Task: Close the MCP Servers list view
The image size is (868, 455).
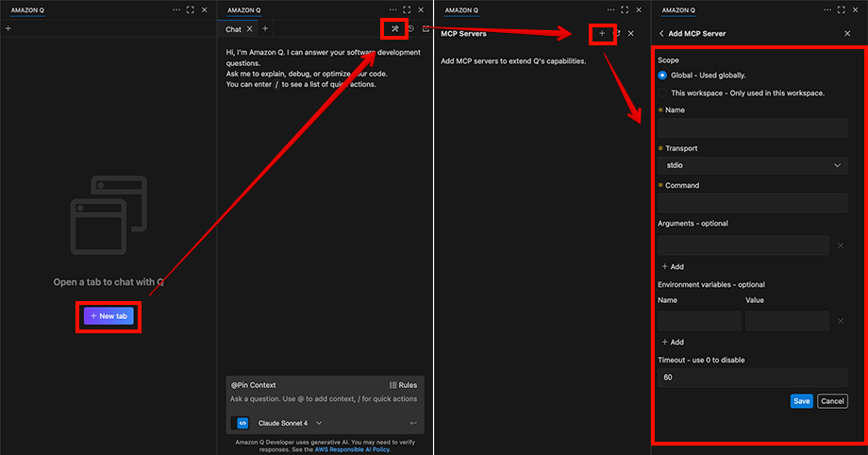Action: [x=630, y=33]
